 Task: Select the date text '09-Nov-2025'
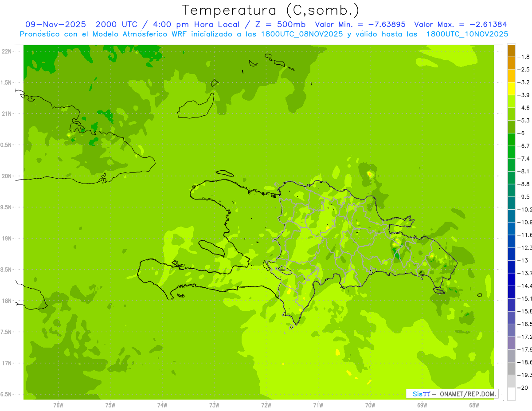click(56, 24)
